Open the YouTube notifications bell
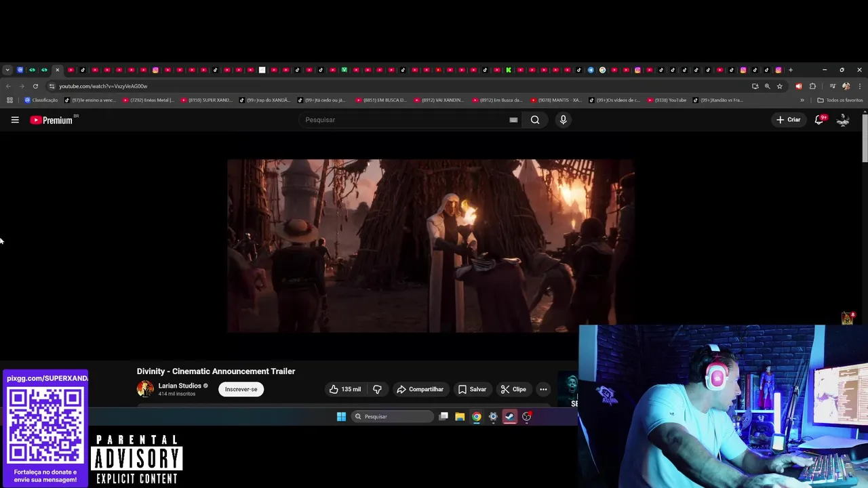The height and width of the screenshot is (488, 868). click(x=819, y=120)
